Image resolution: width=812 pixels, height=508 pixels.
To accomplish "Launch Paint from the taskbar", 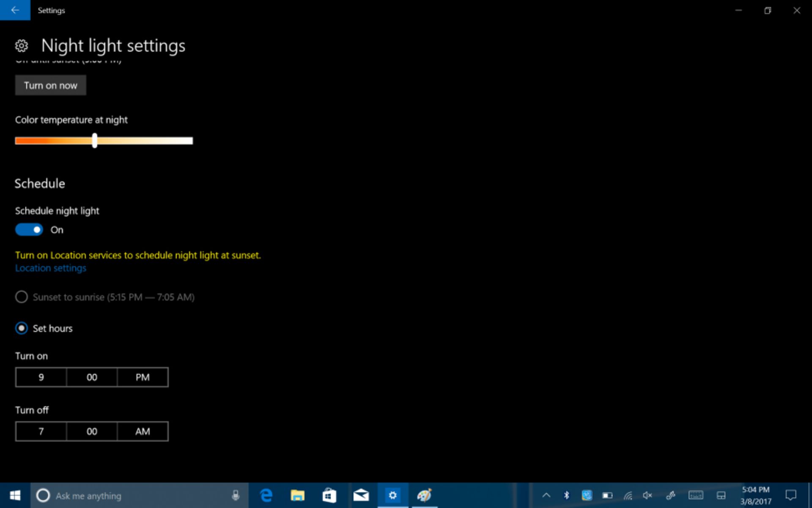I will pyautogui.click(x=425, y=495).
